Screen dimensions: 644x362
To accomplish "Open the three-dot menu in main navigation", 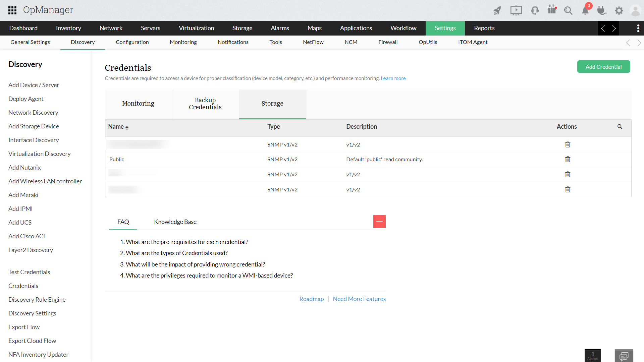I will tap(638, 28).
